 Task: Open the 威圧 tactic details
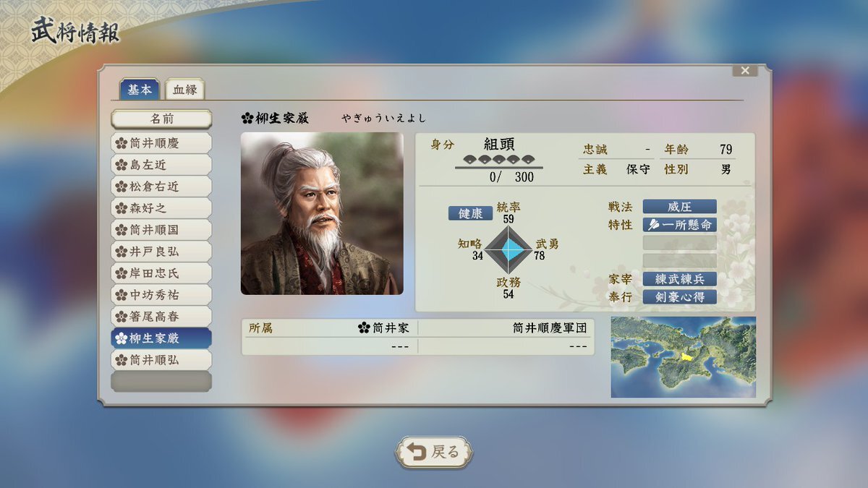(679, 207)
